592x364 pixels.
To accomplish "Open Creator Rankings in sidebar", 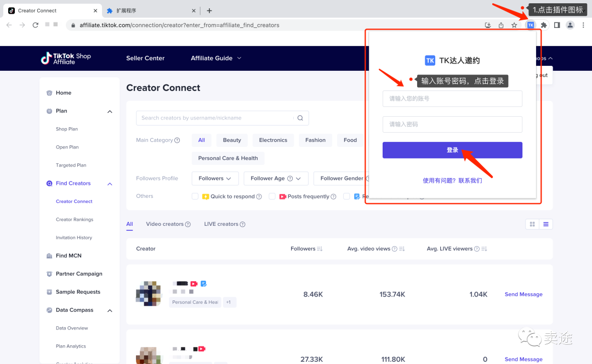I will [x=75, y=220].
